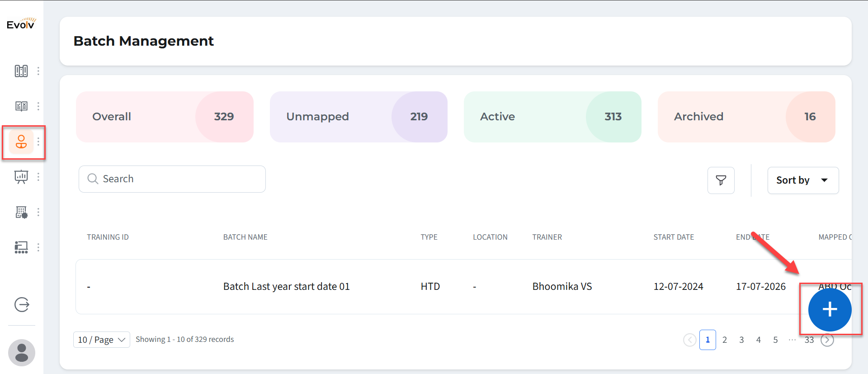Select the Unmapped 219 card
The image size is (868, 374).
pos(358,117)
